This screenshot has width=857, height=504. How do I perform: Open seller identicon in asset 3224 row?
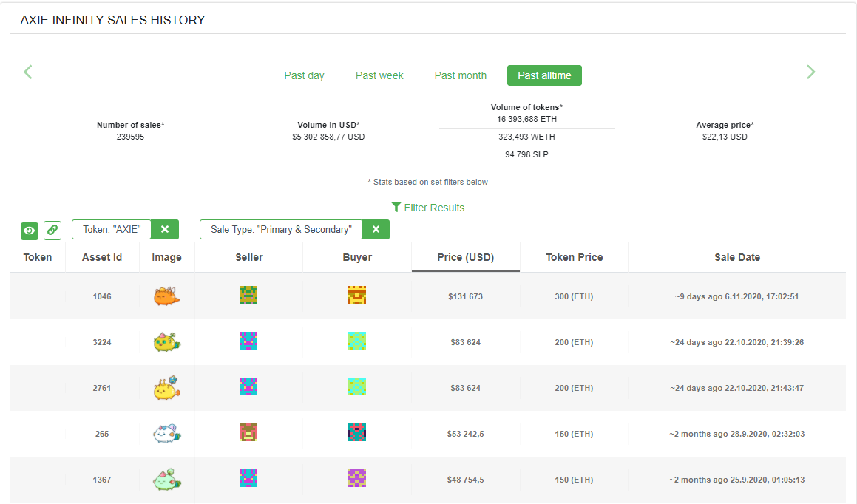(x=248, y=341)
